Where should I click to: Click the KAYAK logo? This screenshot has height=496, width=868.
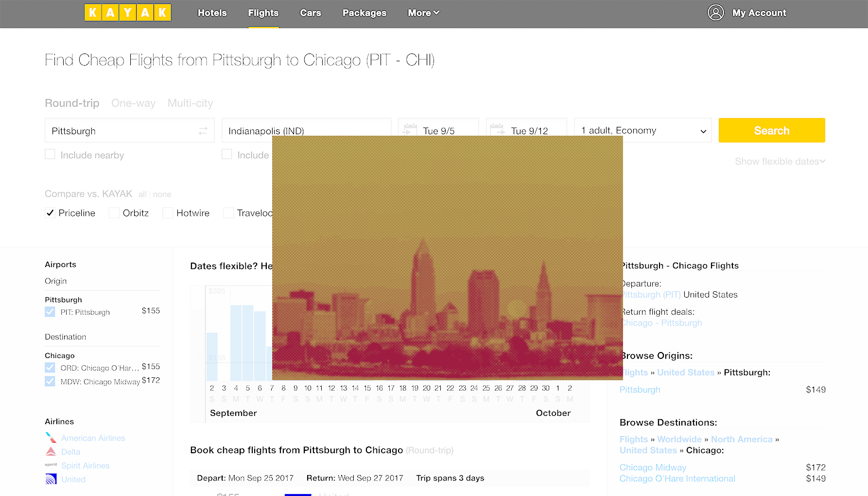click(x=127, y=13)
